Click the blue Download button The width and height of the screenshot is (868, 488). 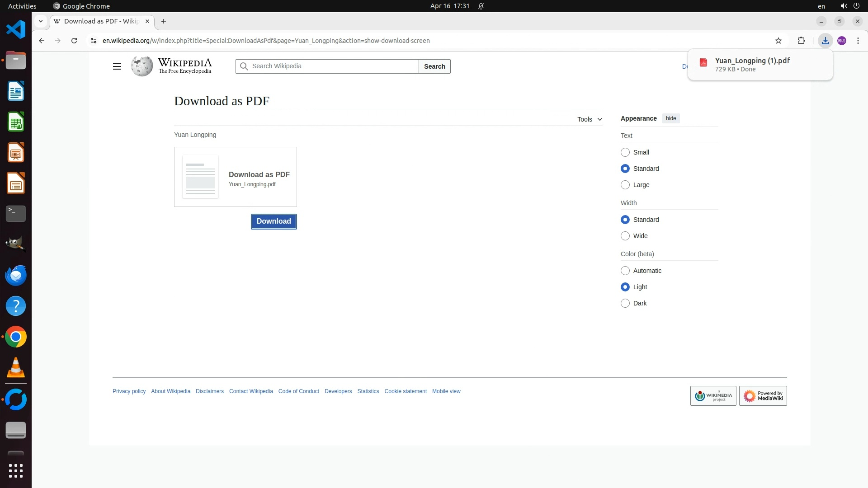point(274,221)
